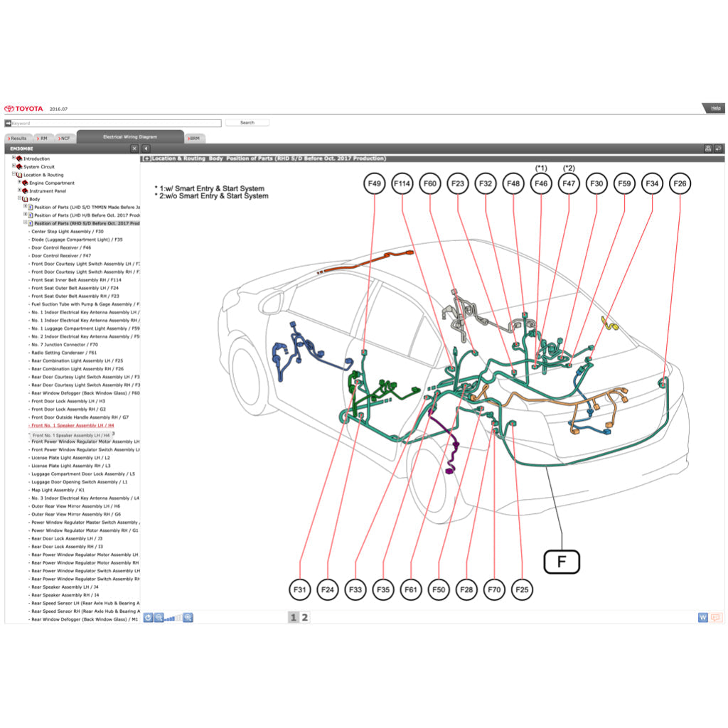Zoom in the wiring diagram

coord(188,617)
